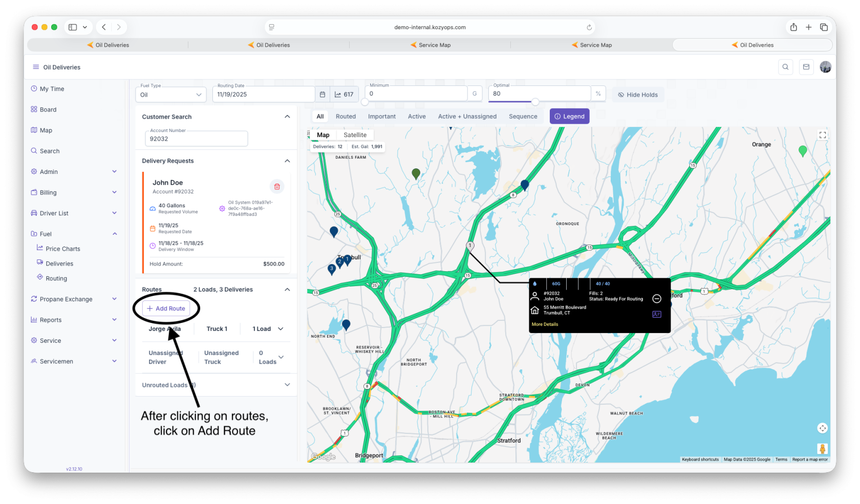Click the 617 chart icon button
Image resolution: width=860 pixels, height=504 pixels.
[344, 95]
